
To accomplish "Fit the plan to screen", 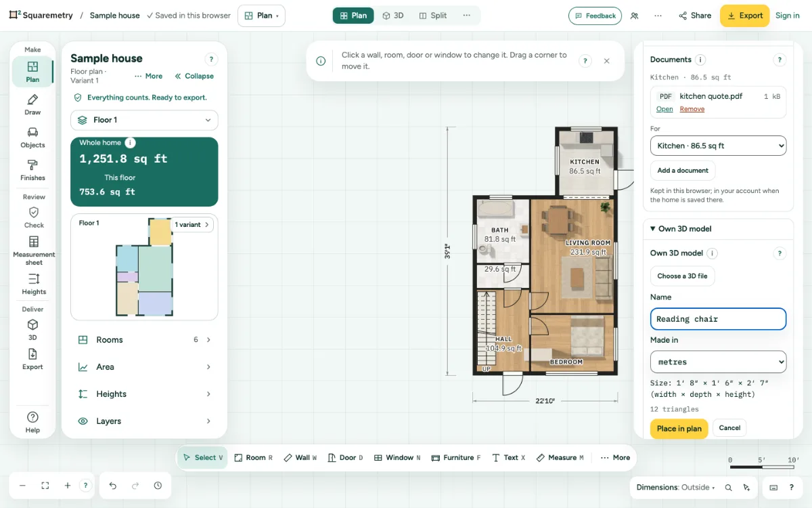I will (x=45, y=486).
